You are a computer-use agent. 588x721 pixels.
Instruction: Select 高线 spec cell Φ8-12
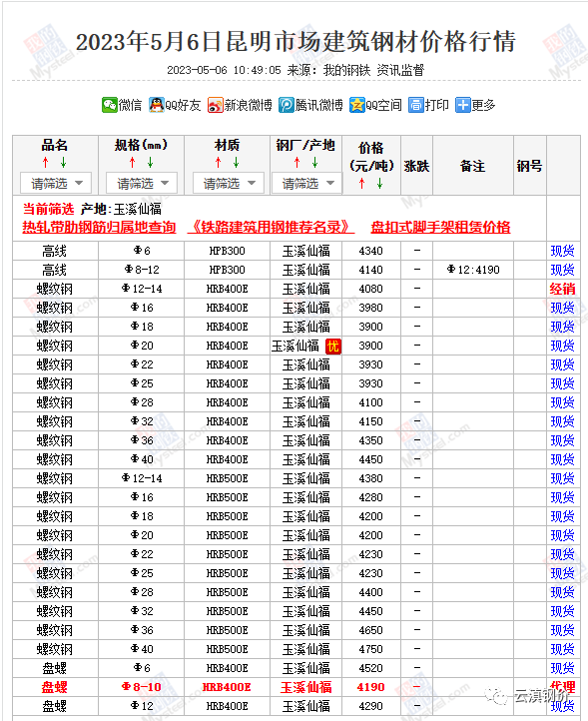click(x=142, y=270)
